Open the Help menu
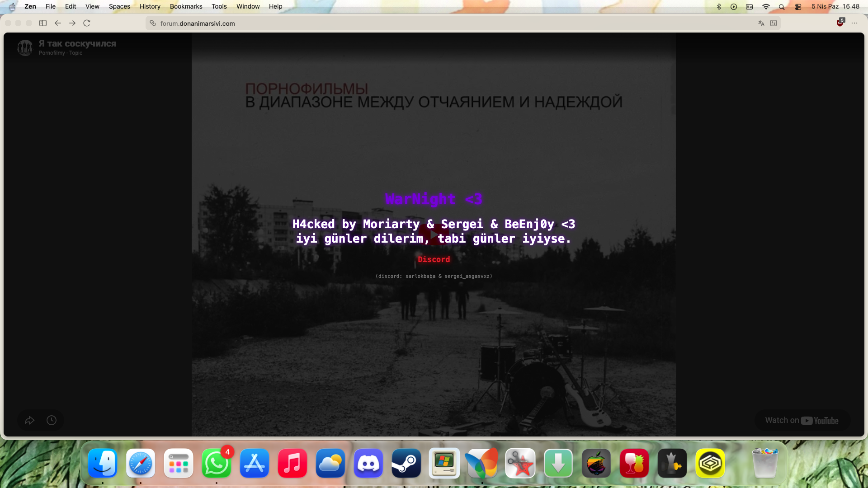The width and height of the screenshot is (868, 488). click(x=276, y=6)
